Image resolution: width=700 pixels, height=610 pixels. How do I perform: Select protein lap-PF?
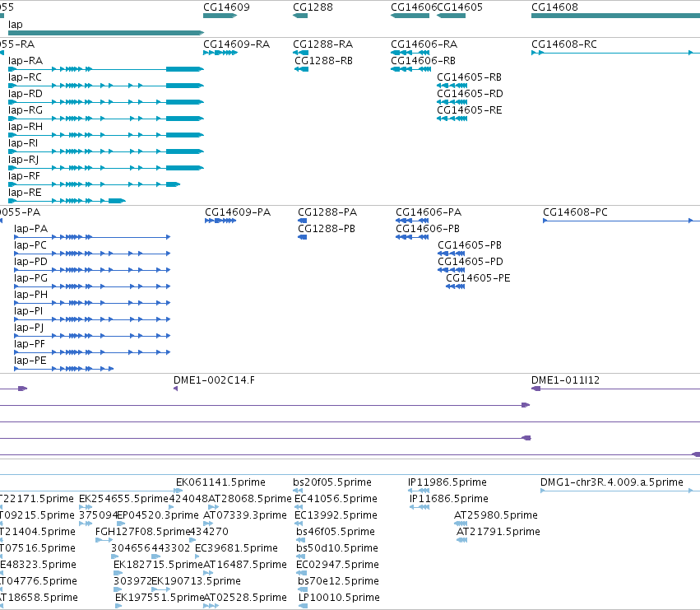pos(92,352)
